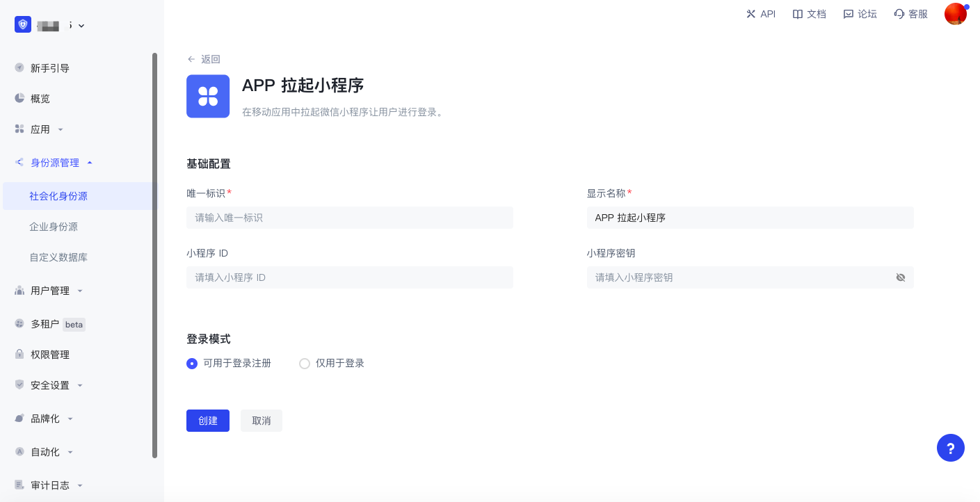980x502 pixels.
Task: Click the 论坛 forum icon
Action: 848,14
